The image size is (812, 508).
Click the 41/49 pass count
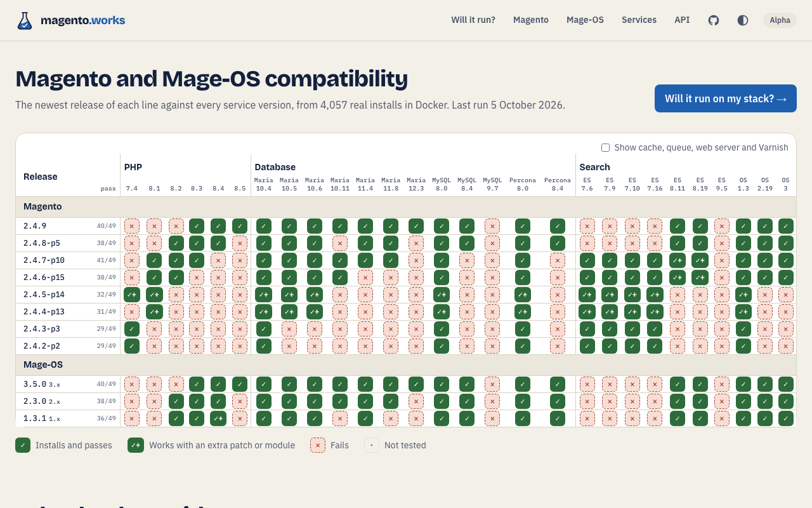[107, 260]
